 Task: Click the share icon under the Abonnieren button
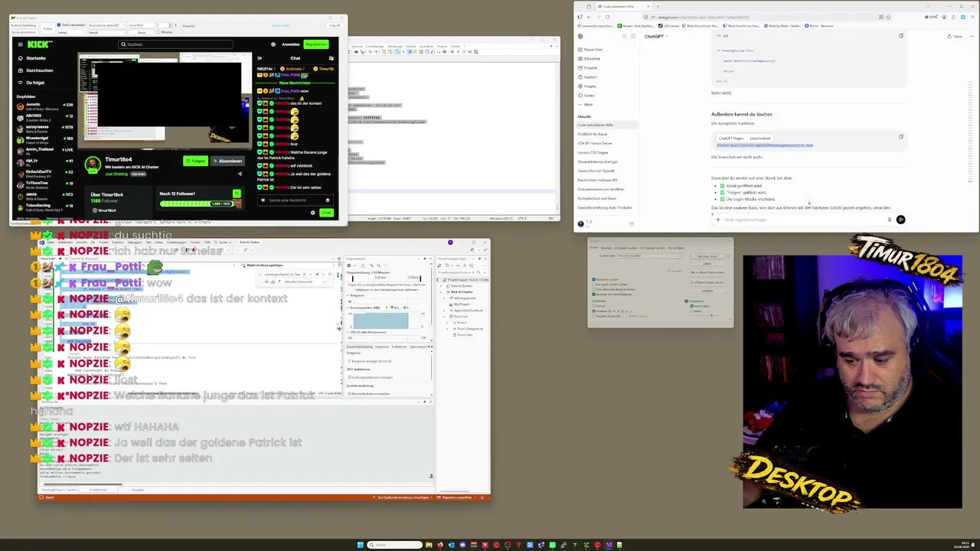240,174
